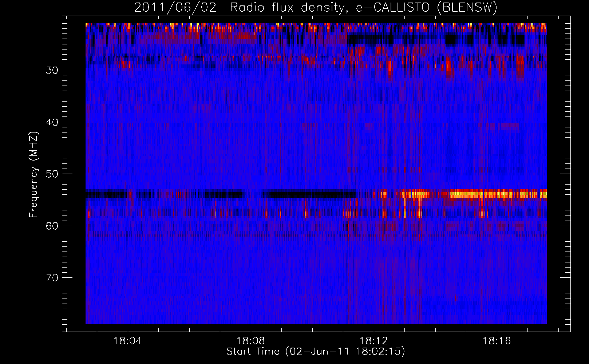
Task: Click the 18:04 time tick label
Action: tap(128, 341)
